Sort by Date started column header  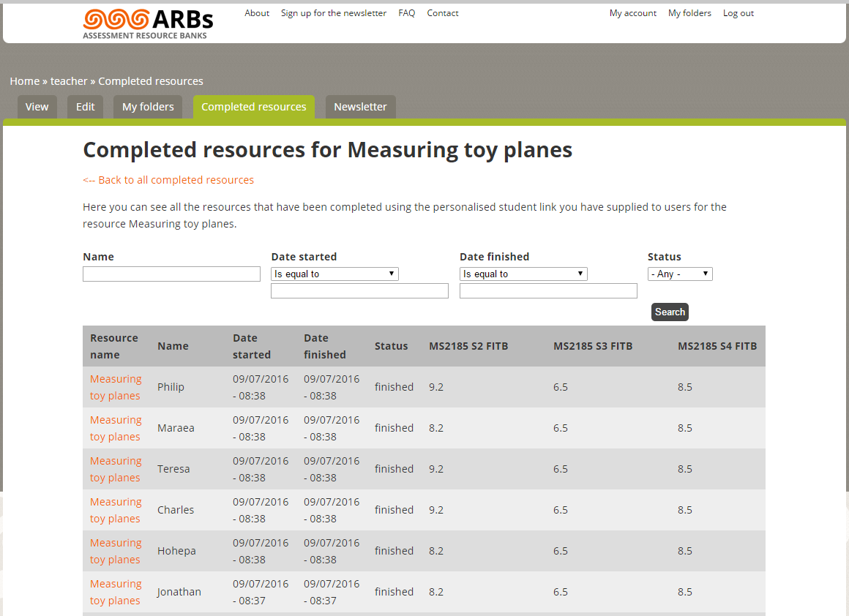click(251, 346)
